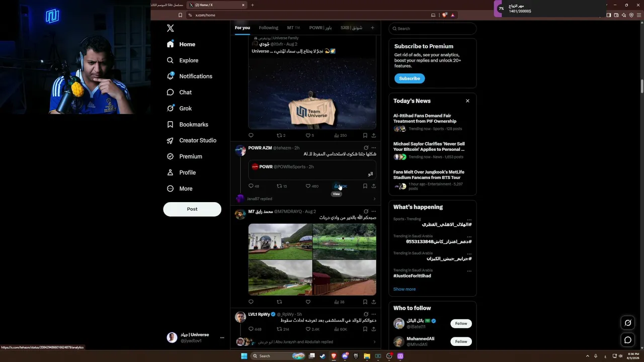Go to Home in X sidebar

(181, 44)
